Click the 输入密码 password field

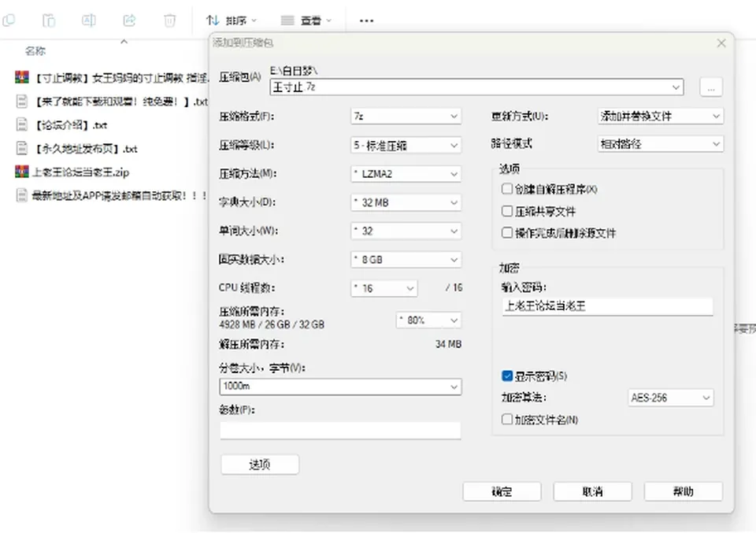607,306
